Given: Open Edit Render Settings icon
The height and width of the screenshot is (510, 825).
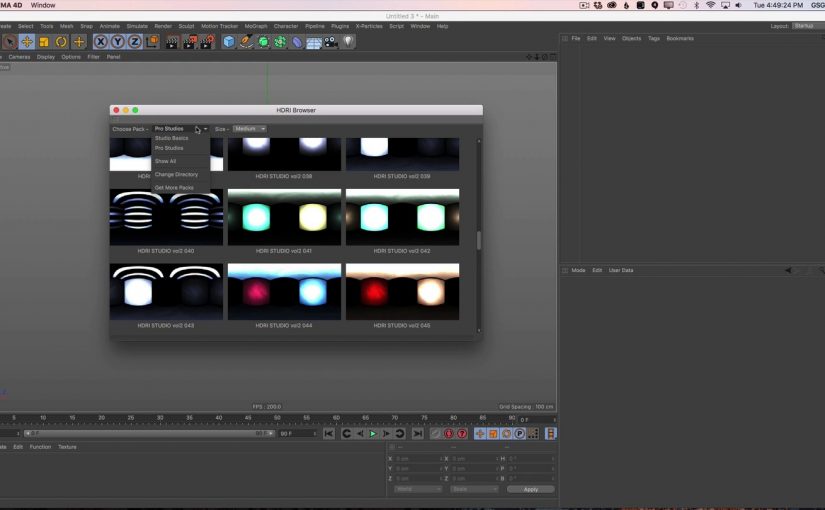Looking at the screenshot, I should (207, 42).
